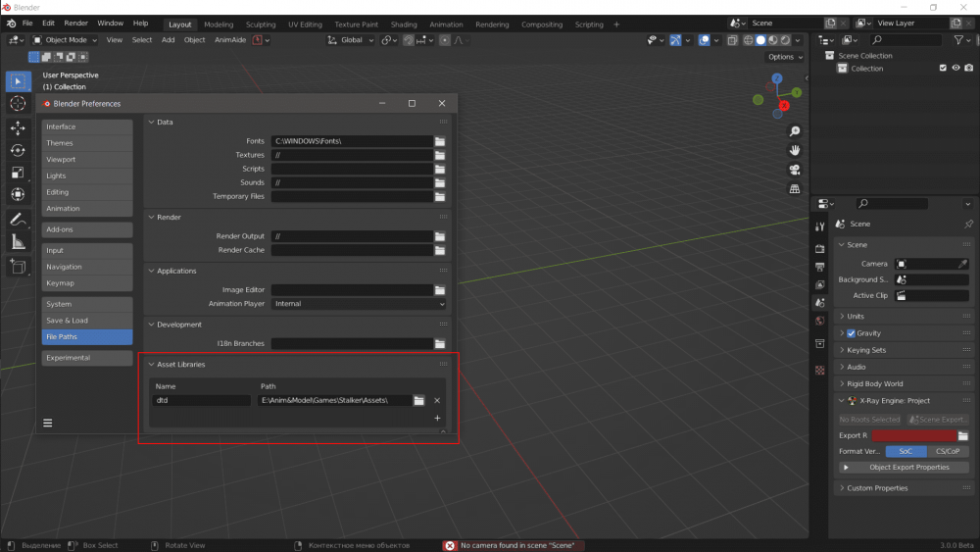Expand the Units panel
This screenshot has height=552, width=980.
(856, 317)
